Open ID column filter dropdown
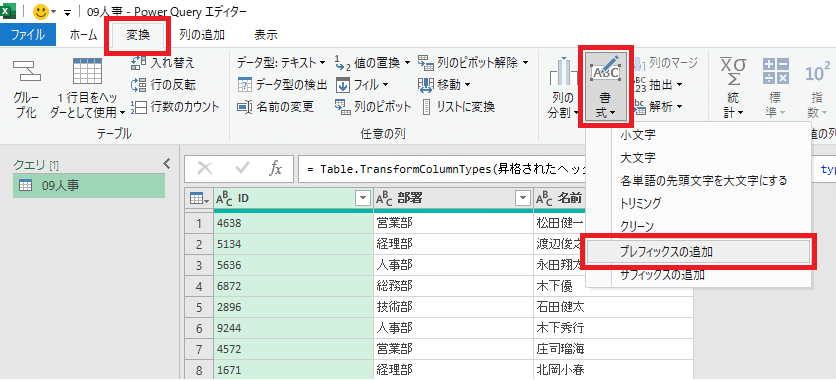This screenshot has height=380, width=836. [x=363, y=199]
